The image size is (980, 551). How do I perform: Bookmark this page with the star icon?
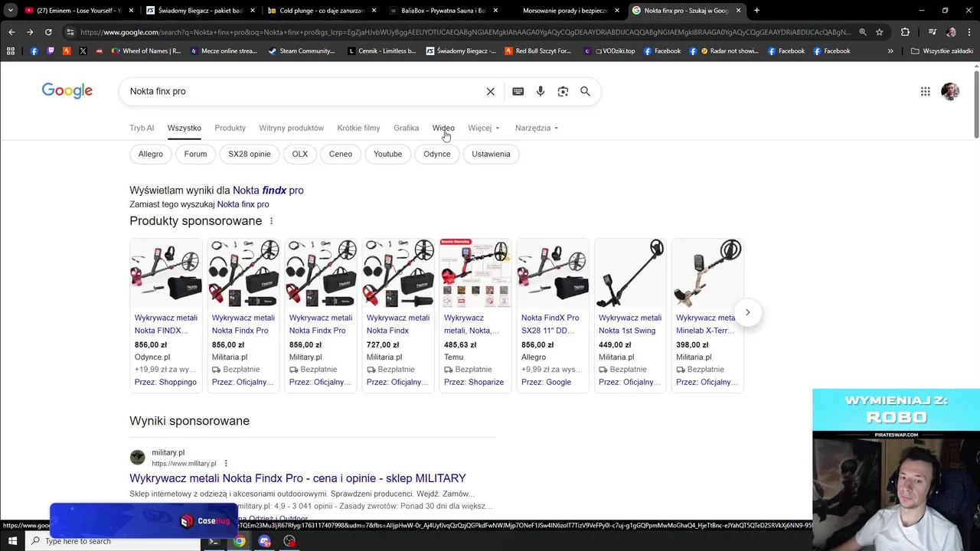880,32
